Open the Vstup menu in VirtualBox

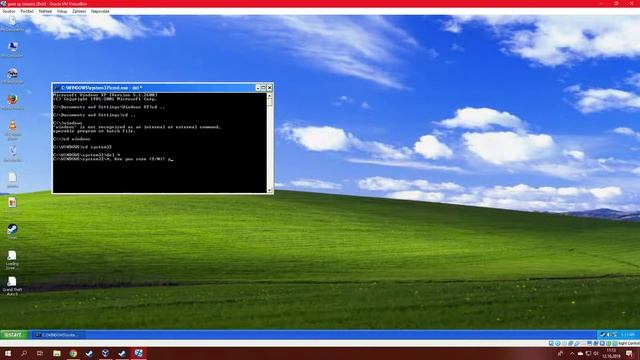click(x=62, y=11)
